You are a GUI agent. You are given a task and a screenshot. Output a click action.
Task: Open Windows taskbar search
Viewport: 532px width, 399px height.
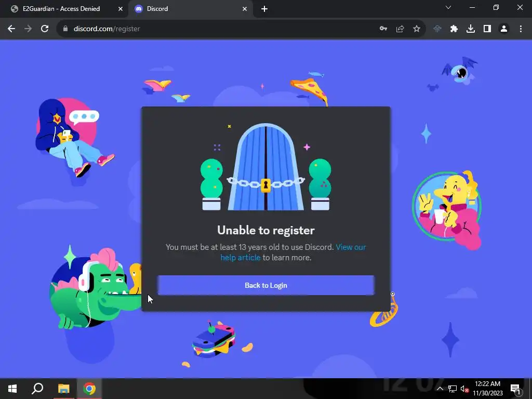pyautogui.click(x=37, y=389)
